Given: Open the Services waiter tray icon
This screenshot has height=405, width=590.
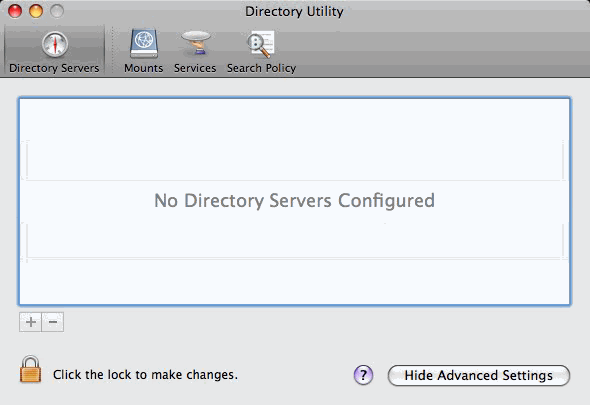Looking at the screenshot, I should tap(195, 43).
